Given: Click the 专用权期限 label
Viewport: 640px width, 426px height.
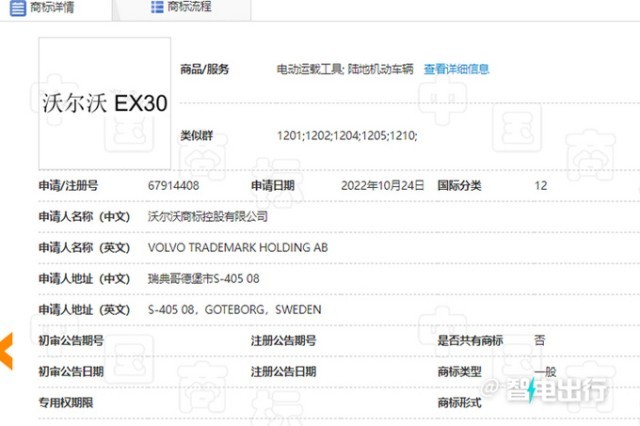Looking at the screenshot, I should 66,403.
